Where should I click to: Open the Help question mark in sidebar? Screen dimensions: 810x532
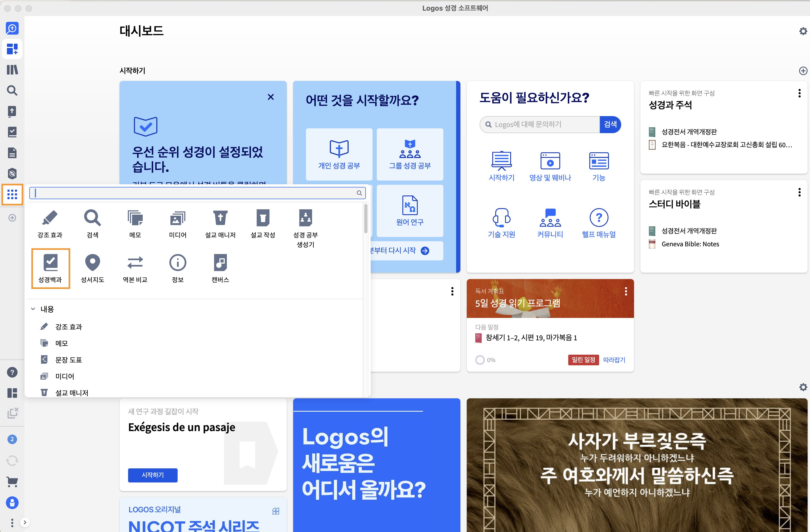pyautogui.click(x=12, y=372)
